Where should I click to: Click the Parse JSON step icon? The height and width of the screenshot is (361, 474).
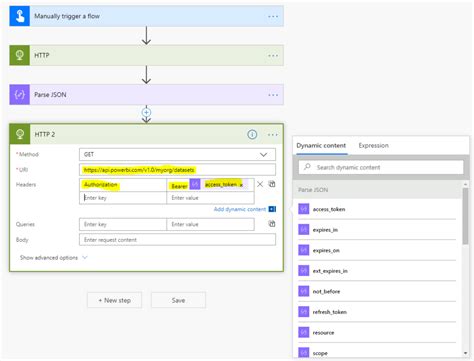pos(20,95)
